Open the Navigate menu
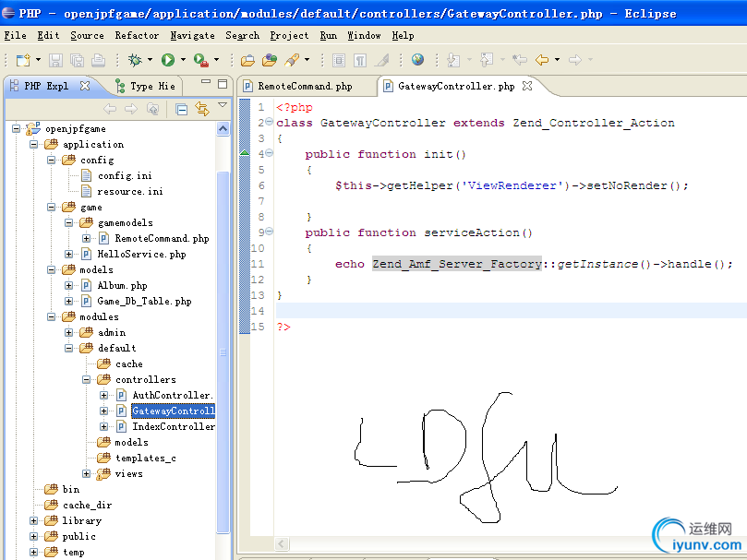The width and height of the screenshot is (747, 560). pos(192,36)
